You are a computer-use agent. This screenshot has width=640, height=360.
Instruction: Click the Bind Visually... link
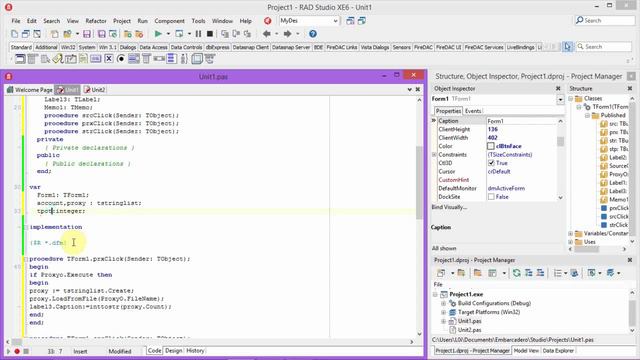[449, 207]
